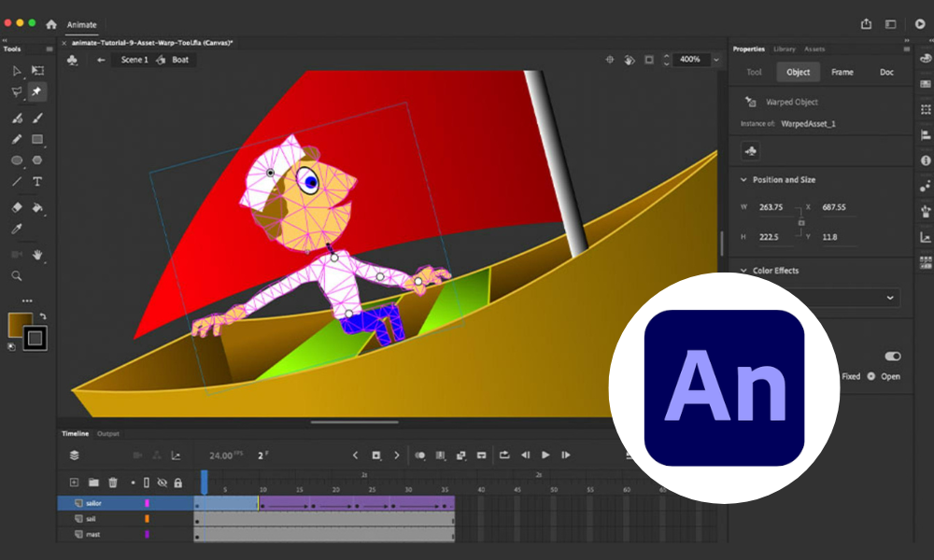Collapse the Position and Size section
The image size is (934, 560).
(x=743, y=179)
